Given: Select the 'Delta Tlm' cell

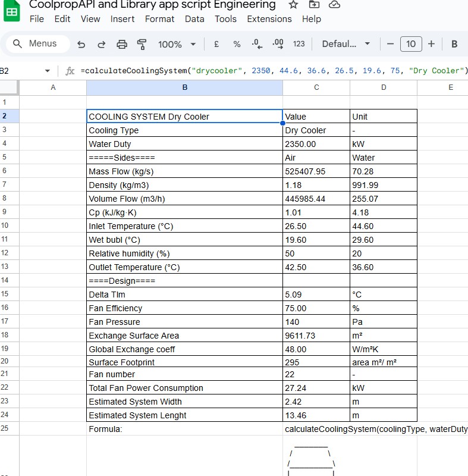Looking at the screenshot, I should point(184,294).
